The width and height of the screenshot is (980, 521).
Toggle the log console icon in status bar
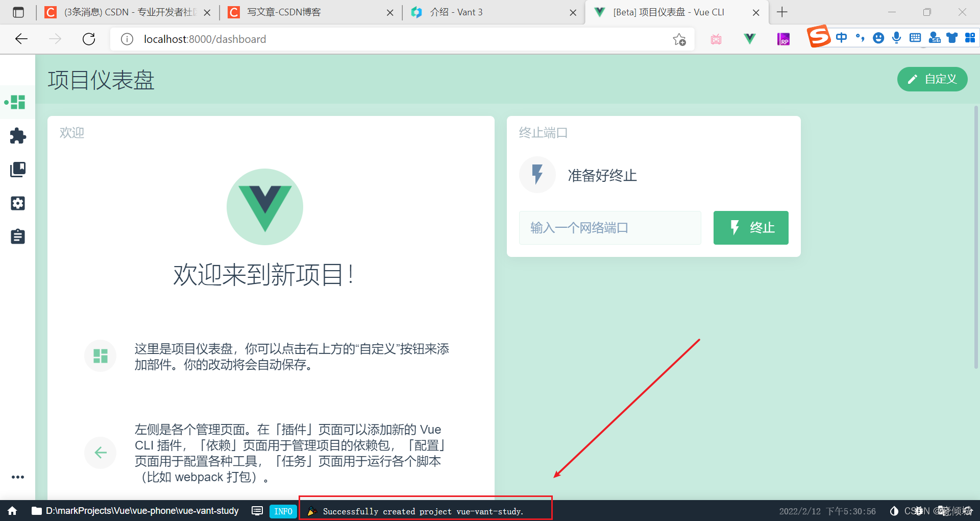tap(257, 511)
